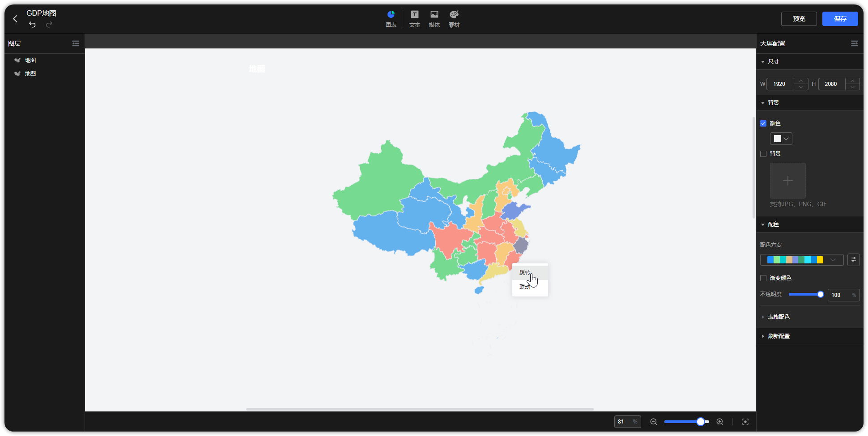
Task: Enable the 背景 background image checkbox
Action: (763, 153)
